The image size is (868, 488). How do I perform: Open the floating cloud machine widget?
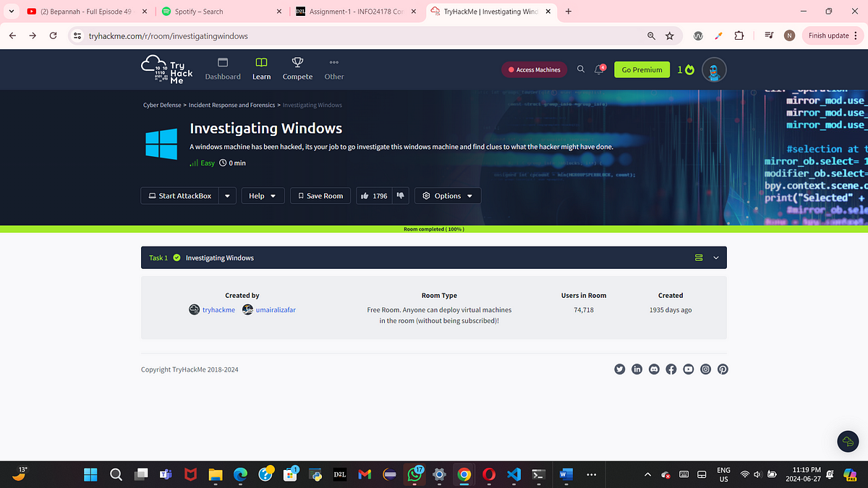[x=848, y=442]
